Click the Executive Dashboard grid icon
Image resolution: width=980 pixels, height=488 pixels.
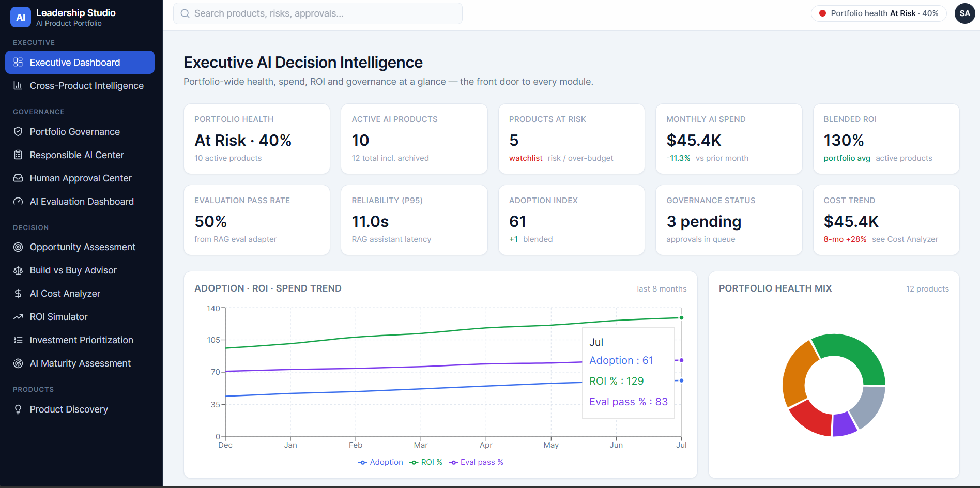click(18, 62)
